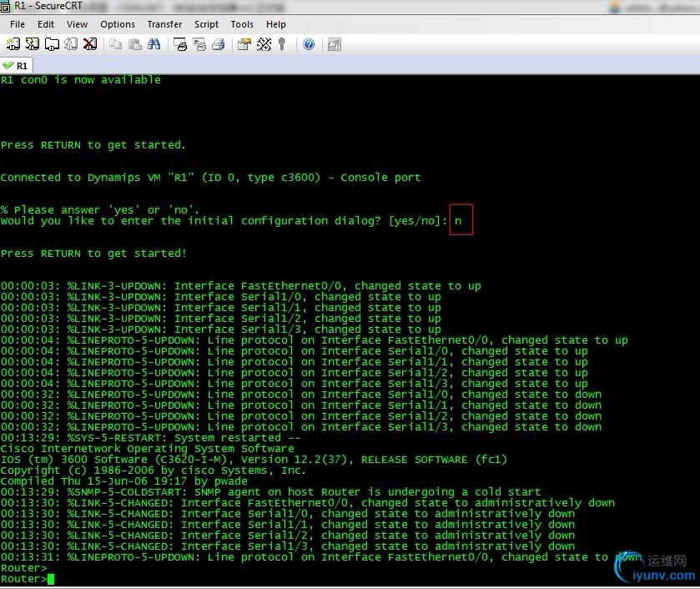Click the '%LINK-3-UPDOWN: Interface FastEthernet0/0' log line
Image resolution: width=700 pixels, height=589 pixels.
click(x=240, y=286)
